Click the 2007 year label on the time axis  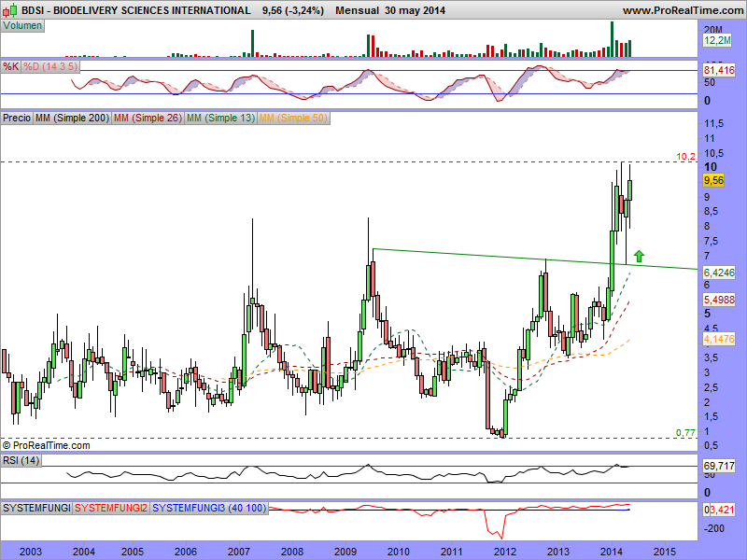tap(239, 552)
